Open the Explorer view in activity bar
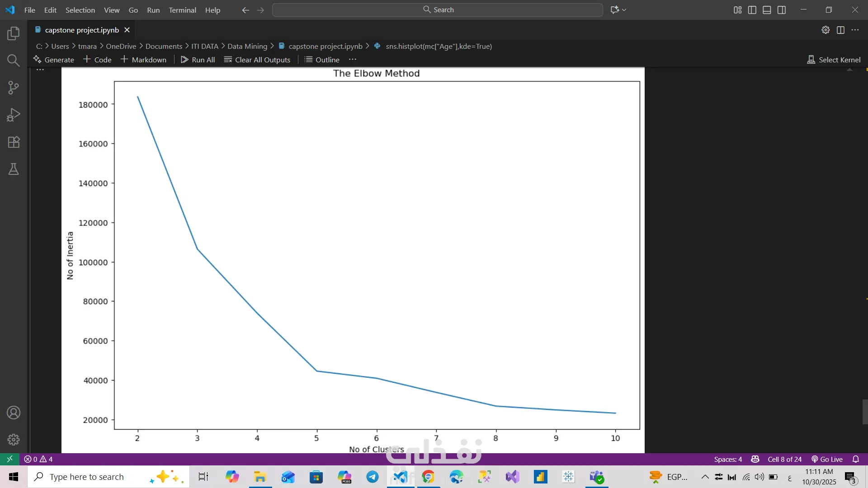The height and width of the screenshot is (488, 868). pyautogui.click(x=14, y=33)
